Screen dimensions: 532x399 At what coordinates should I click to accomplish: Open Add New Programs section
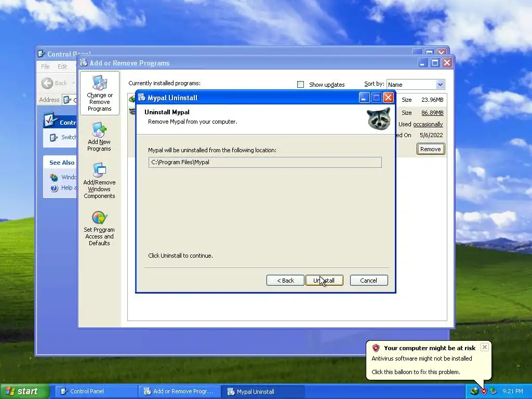click(99, 137)
